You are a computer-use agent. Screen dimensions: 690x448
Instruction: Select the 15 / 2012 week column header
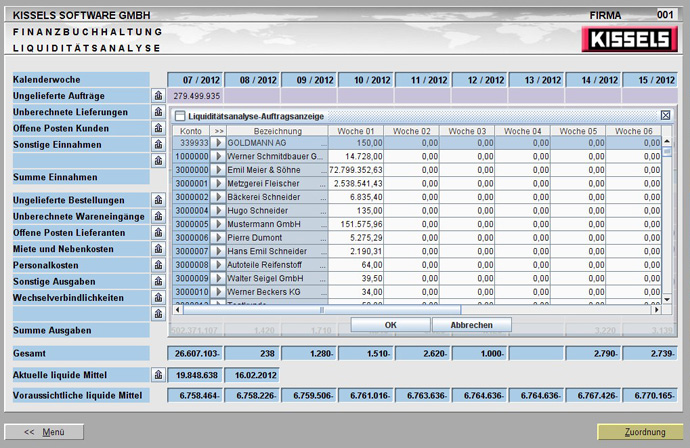click(x=650, y=80)
